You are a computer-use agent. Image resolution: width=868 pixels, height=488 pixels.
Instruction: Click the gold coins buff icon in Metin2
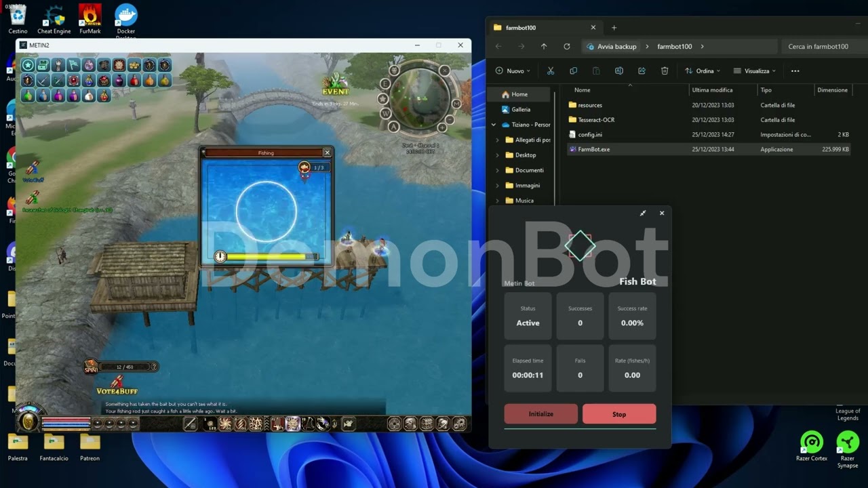pos(134,65)
